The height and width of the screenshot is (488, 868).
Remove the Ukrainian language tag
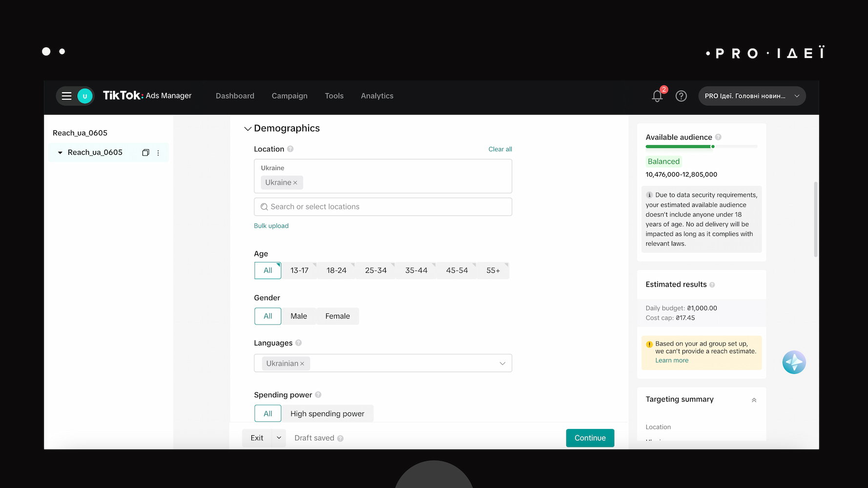pyautogui.click(x=302, y=364)
